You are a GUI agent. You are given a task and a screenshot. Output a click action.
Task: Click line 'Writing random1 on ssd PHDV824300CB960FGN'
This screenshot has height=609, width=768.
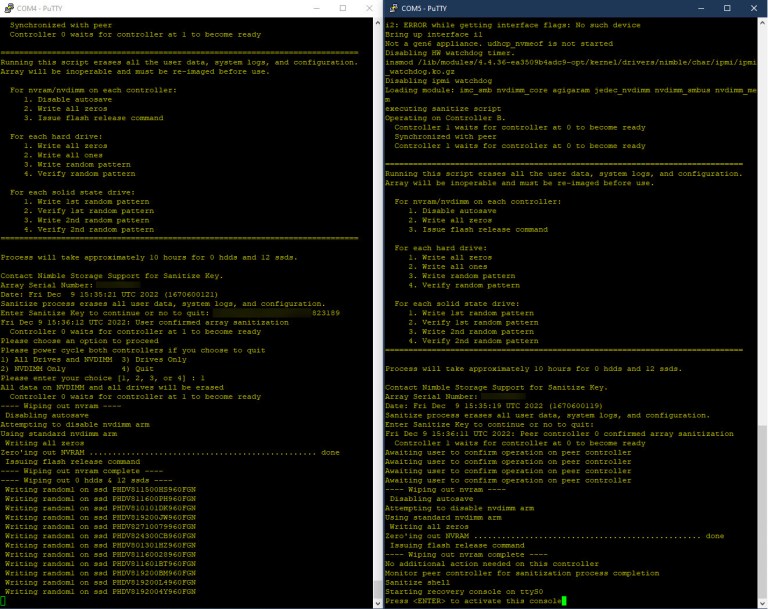click(100, 536)
